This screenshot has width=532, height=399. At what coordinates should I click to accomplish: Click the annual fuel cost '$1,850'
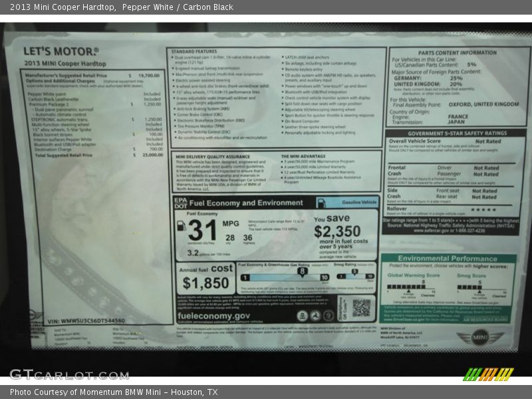205,283
